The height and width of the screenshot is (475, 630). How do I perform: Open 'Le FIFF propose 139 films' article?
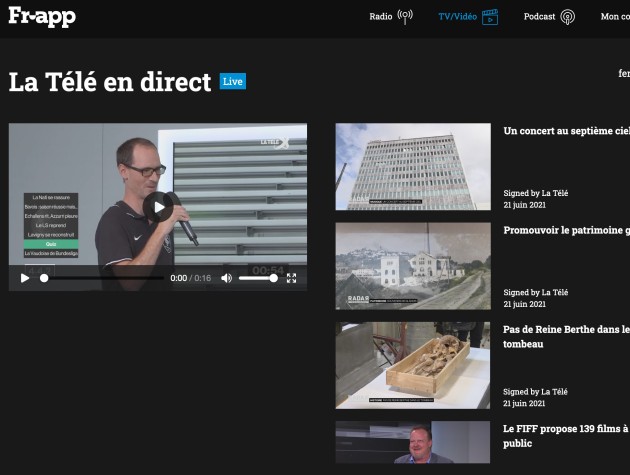[x=566, y=436]
